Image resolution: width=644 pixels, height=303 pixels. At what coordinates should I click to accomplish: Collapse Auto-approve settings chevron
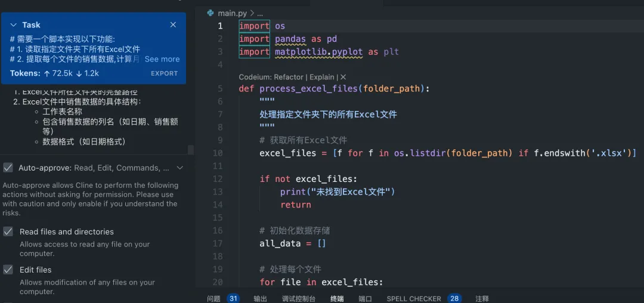click(x=179, y=168)
